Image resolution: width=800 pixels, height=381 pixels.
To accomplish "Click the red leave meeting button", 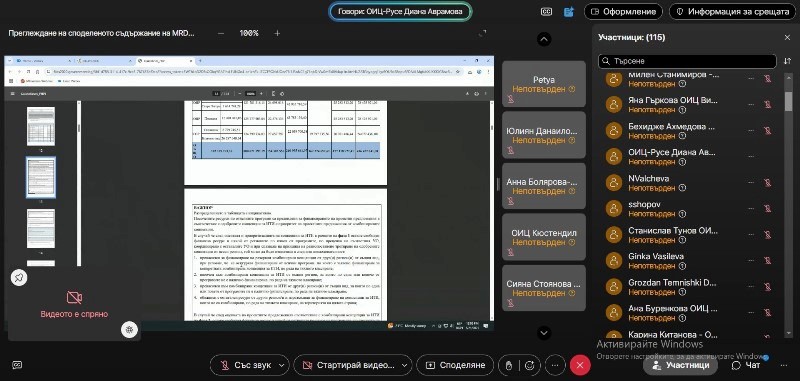I will click(x=580, y=365).
